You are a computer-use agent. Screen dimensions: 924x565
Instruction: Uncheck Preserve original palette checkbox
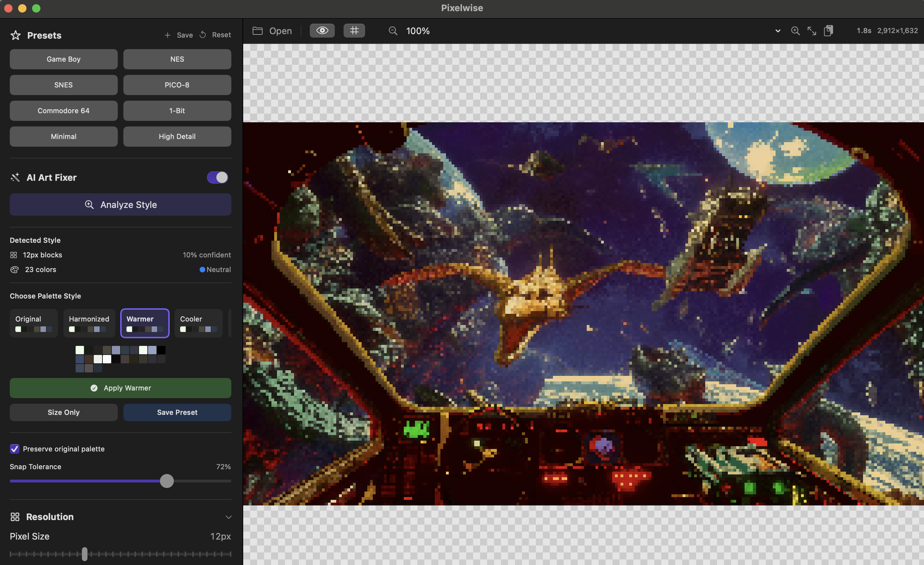tap(15, 449)
